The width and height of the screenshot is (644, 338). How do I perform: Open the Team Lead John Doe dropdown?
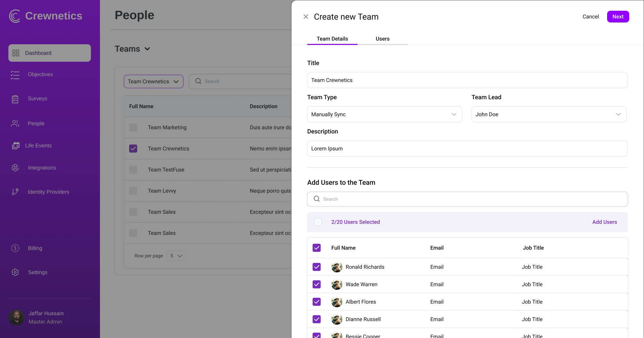[x=549, y=114]
